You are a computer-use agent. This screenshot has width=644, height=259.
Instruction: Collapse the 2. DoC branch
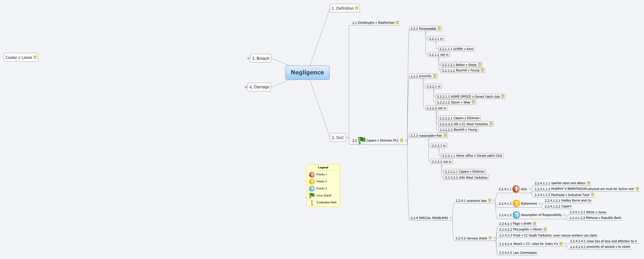coord(348,138)
